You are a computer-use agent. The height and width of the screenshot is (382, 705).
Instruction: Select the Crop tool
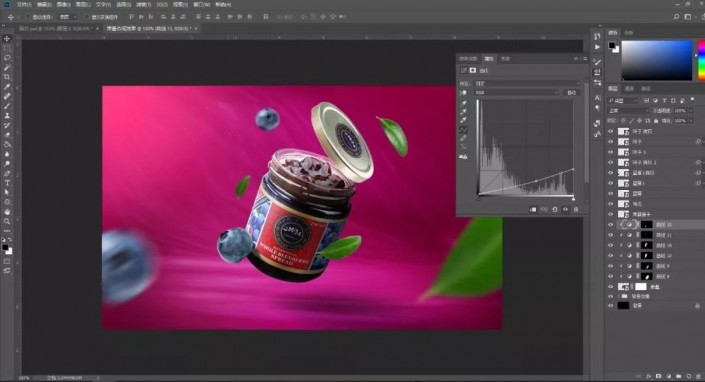pos(7,77)
